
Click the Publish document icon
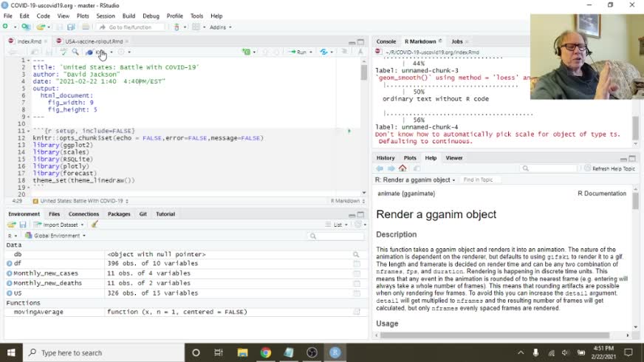pyautogui.click(x=324, y=52)
